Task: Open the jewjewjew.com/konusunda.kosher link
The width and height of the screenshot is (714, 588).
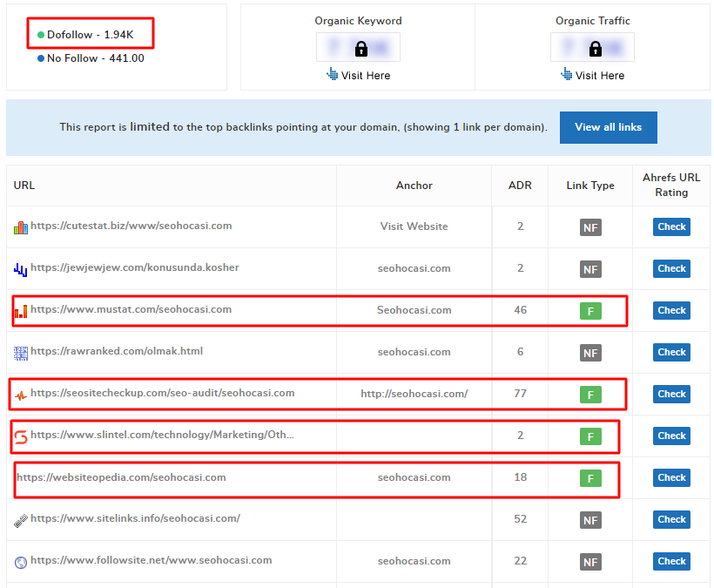Action: click(135, 267)
